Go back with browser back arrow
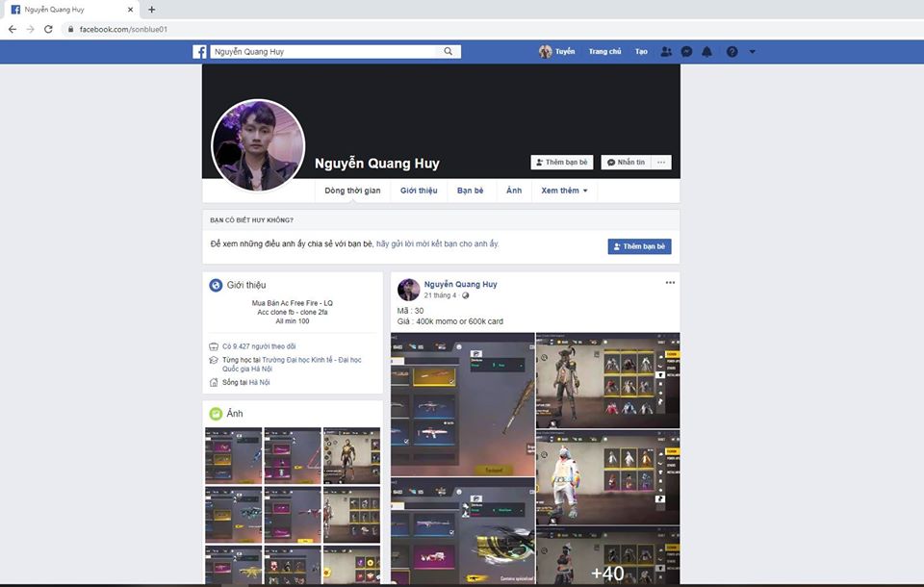The image size is (924, 587). pos(13,29)
